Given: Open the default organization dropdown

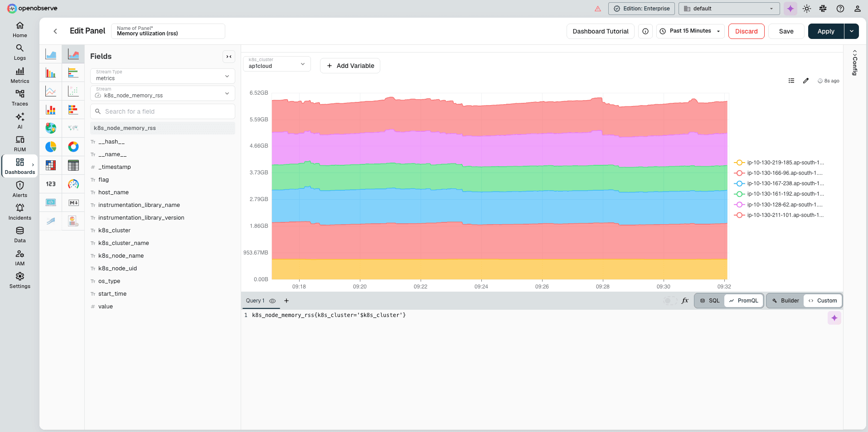Looking at the screenshot, I should 729,9.
